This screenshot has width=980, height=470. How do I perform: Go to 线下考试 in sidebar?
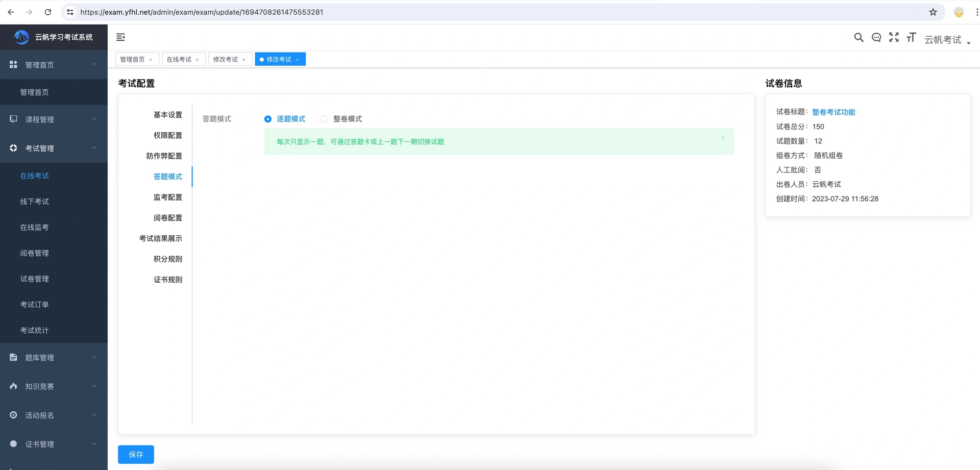tap(54, 202)
